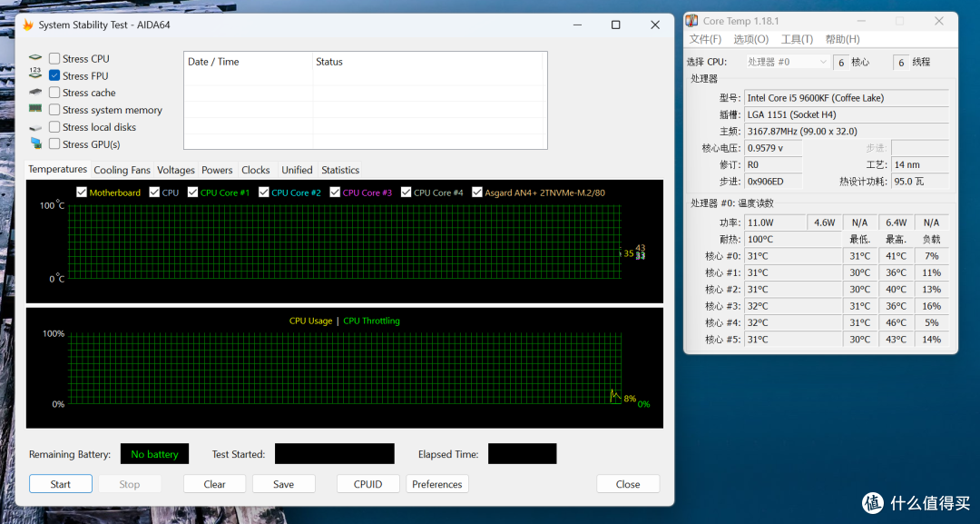Enable Stress GPU(s) checkbox

click(x=54, y=143)
